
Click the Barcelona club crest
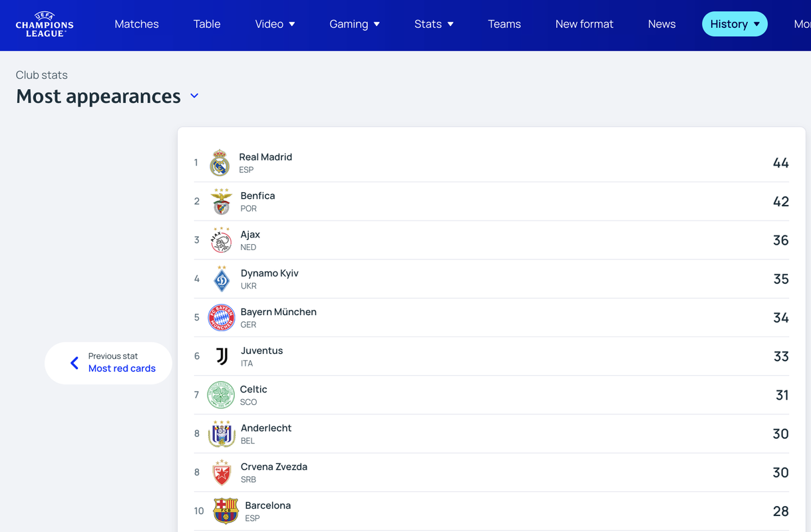226,511
